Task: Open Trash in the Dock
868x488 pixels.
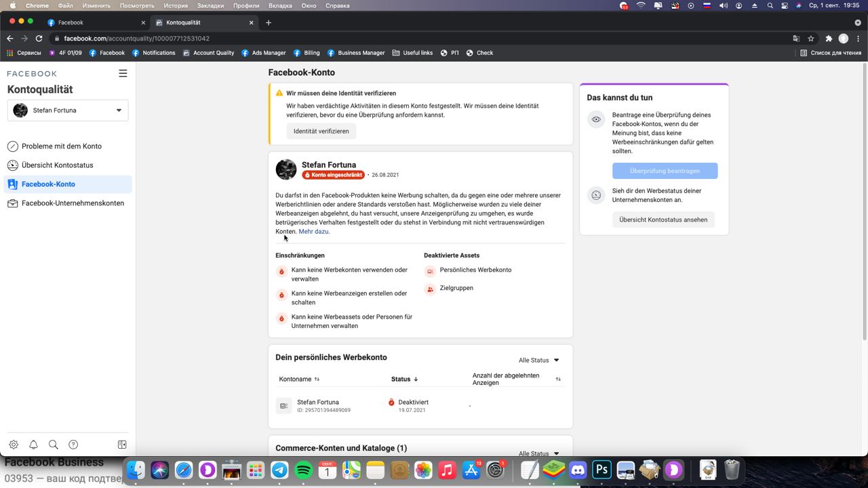Action: pyautogui.click(x=732, y=470)
